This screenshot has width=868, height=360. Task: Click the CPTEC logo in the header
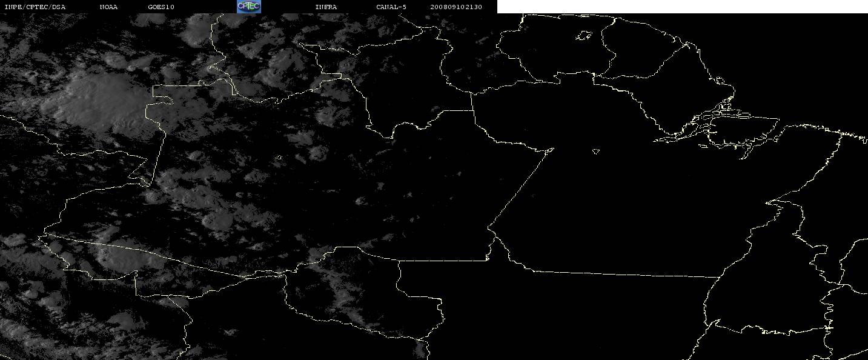coord(248,6)
